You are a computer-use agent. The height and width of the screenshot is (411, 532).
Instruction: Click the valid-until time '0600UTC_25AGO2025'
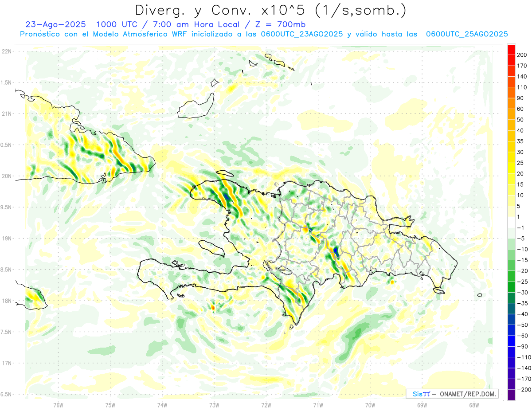pyautogui.click(x=467, y=34)
